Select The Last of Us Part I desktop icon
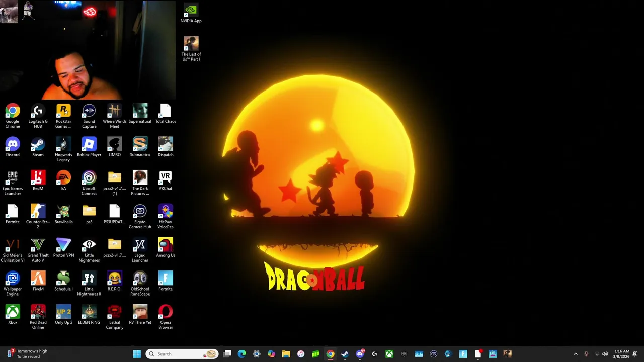Screen dimensions: 644x362 191,49
